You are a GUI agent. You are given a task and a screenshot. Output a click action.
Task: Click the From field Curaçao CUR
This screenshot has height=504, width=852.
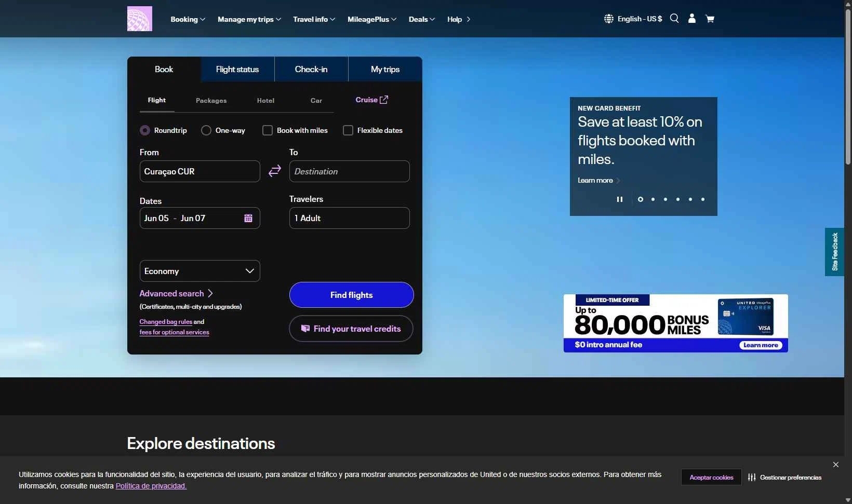pyautogui.click(x=200, y=171)
